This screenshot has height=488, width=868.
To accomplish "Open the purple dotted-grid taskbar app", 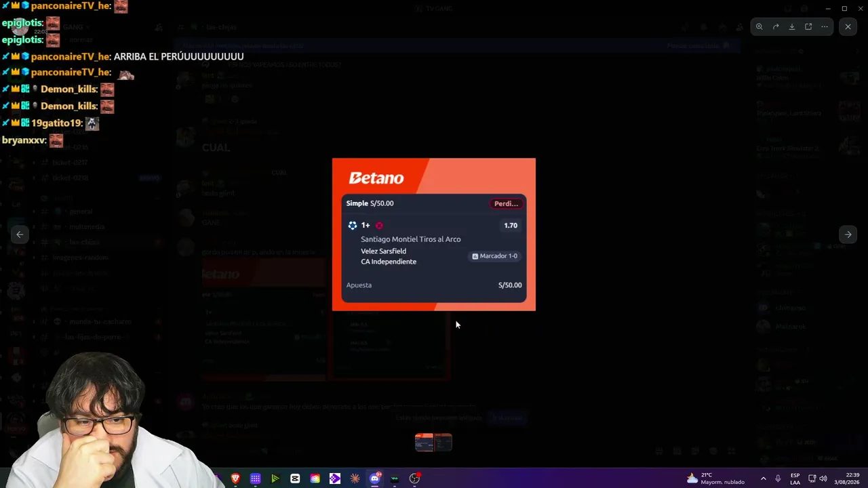I will coord(255,479).
